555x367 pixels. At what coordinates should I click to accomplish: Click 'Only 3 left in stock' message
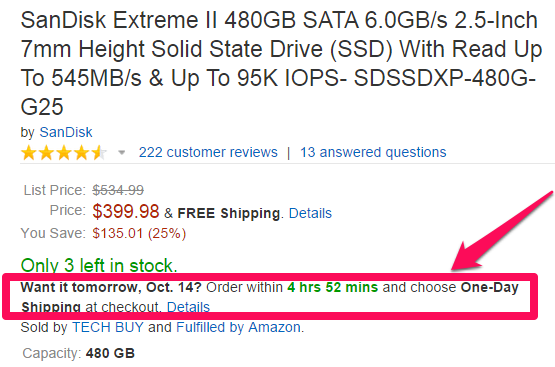pyautogui.click(x=99, y=265)
